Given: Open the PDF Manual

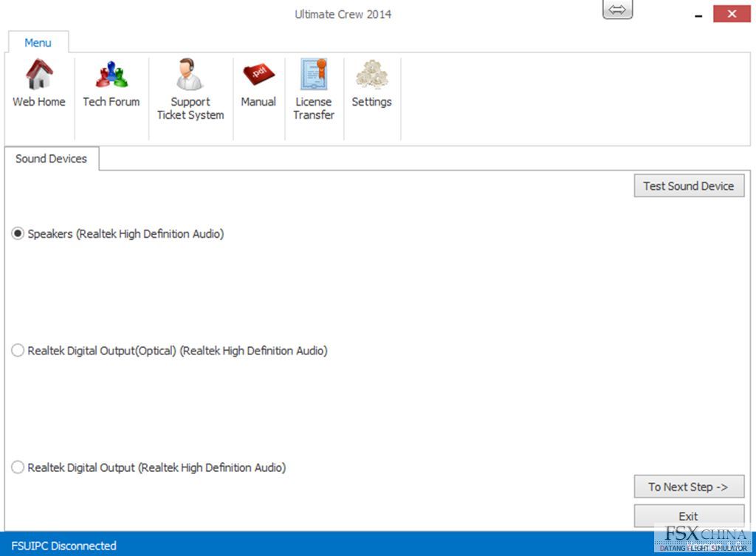Looking at the screenshot, I should (x=258, y=83).
